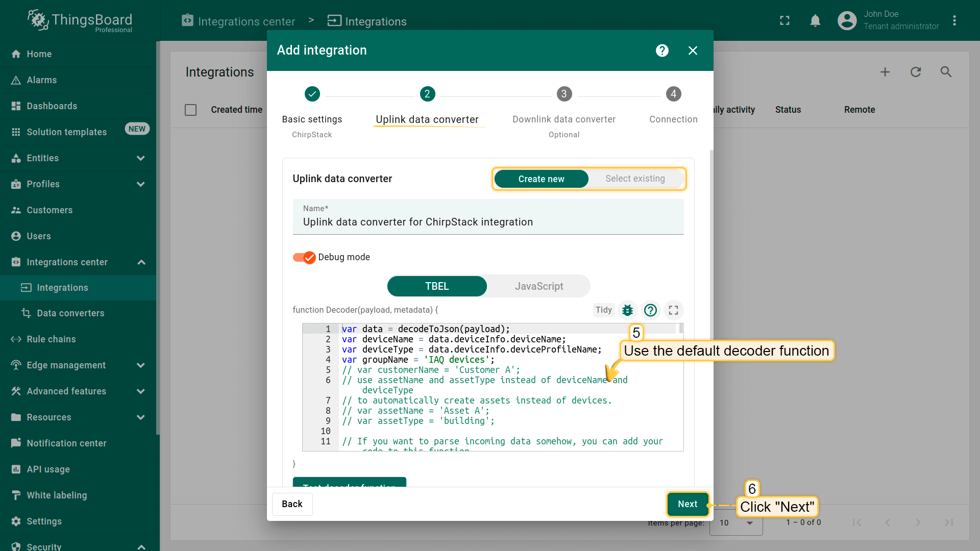The image size is (980, 551).
Task: Go to Connection step
Action: tap(673, 107)
